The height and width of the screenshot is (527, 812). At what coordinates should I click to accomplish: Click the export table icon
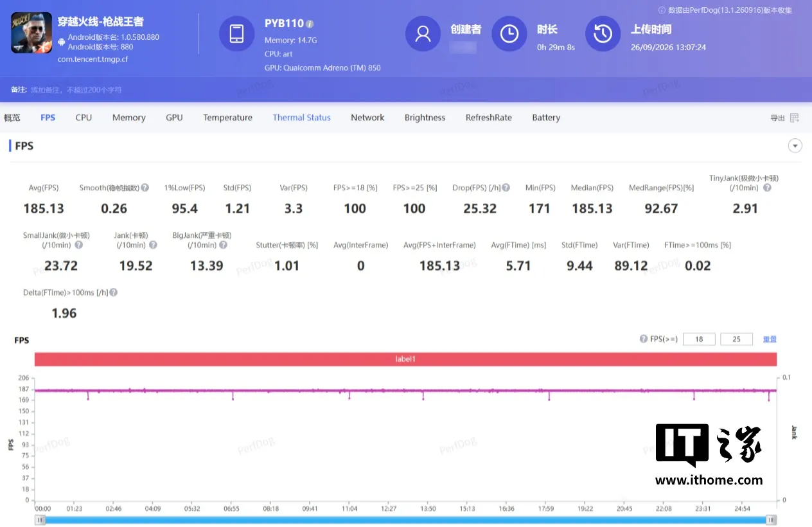pyautogui.click(x=795, y=118)
